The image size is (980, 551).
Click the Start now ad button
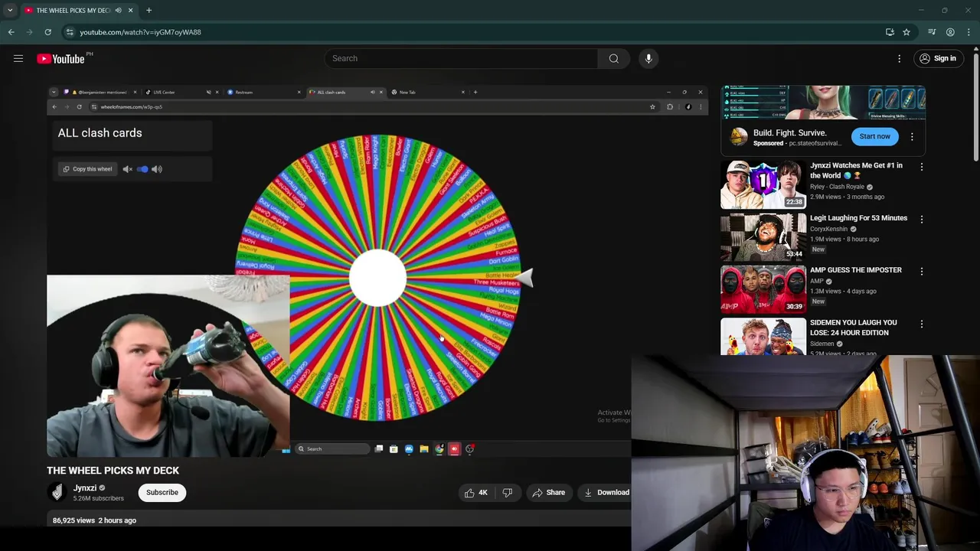click(874, 136)
